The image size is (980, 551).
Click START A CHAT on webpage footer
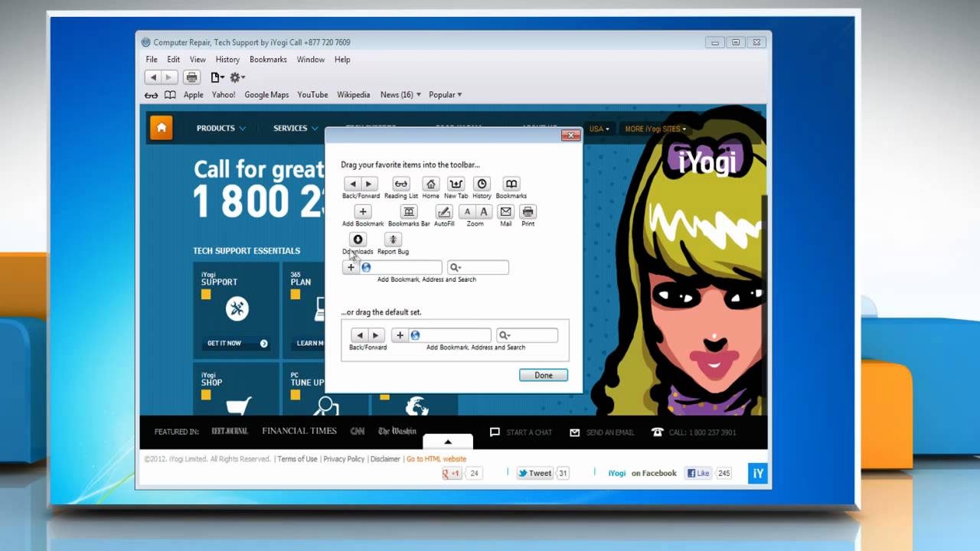click(521, 432)
